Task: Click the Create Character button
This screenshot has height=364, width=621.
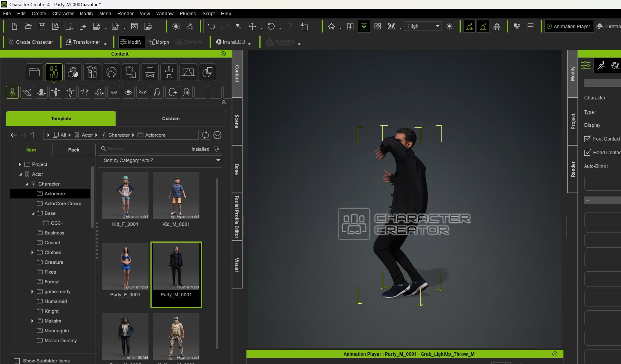Action: tap(31, 42)
